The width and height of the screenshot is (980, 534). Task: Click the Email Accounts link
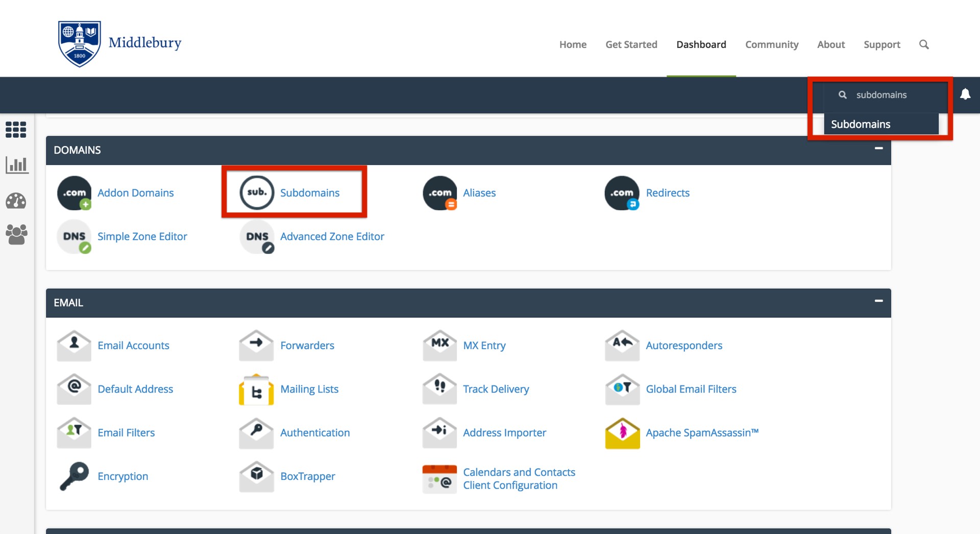133,346
